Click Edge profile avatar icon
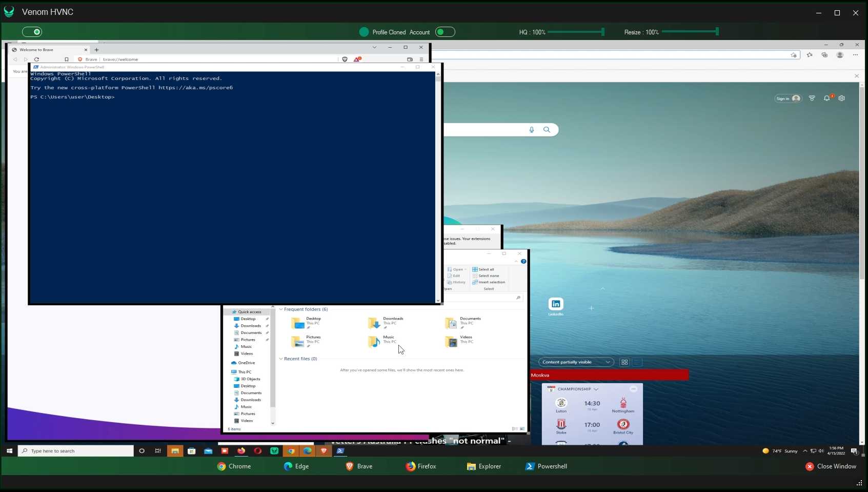 pyautogui.click(x=840, y=55)
